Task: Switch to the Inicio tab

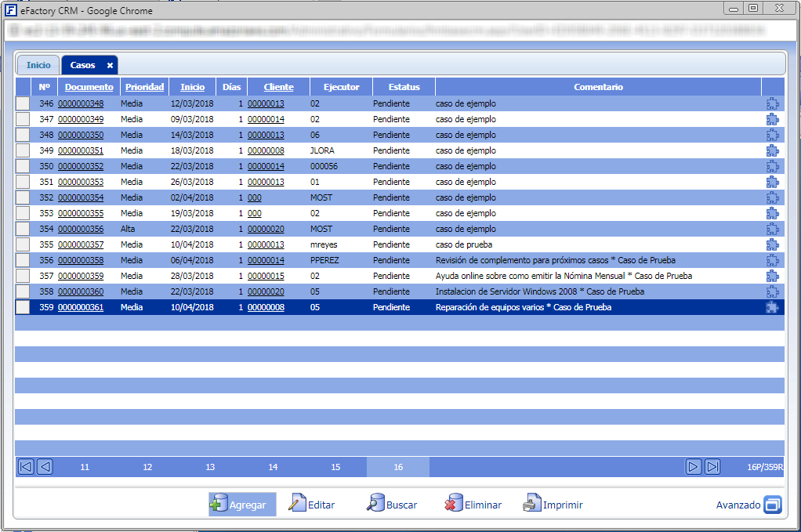Action: (38, 65)
